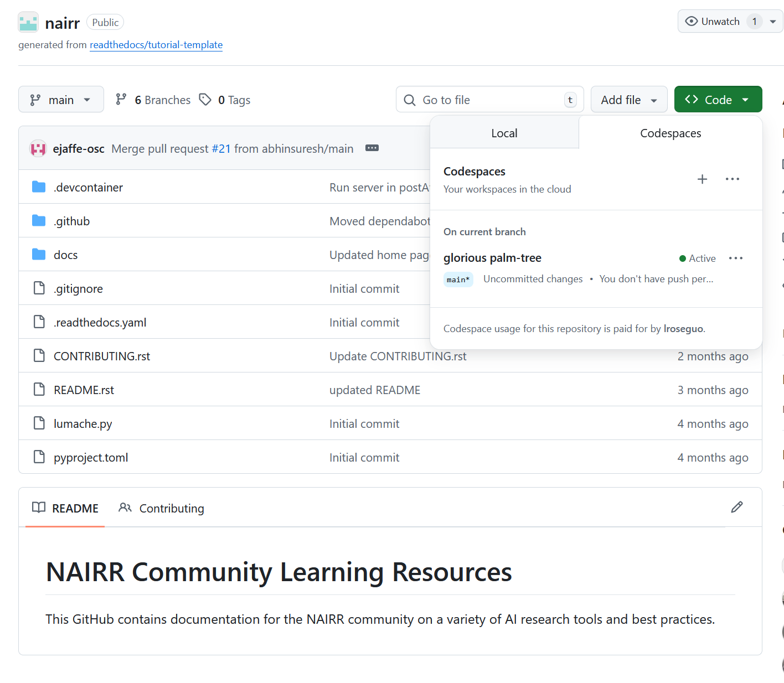Click the Public visibility badge
Screen dimensions: 784x683
105,22
